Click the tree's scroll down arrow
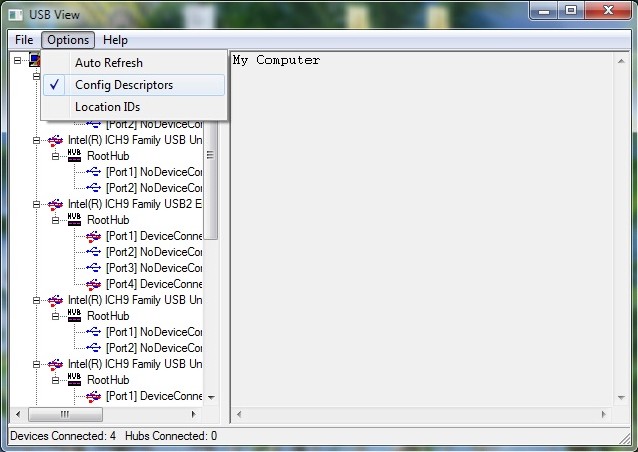This screenshot has height=452, width=638. click(211, 397)
